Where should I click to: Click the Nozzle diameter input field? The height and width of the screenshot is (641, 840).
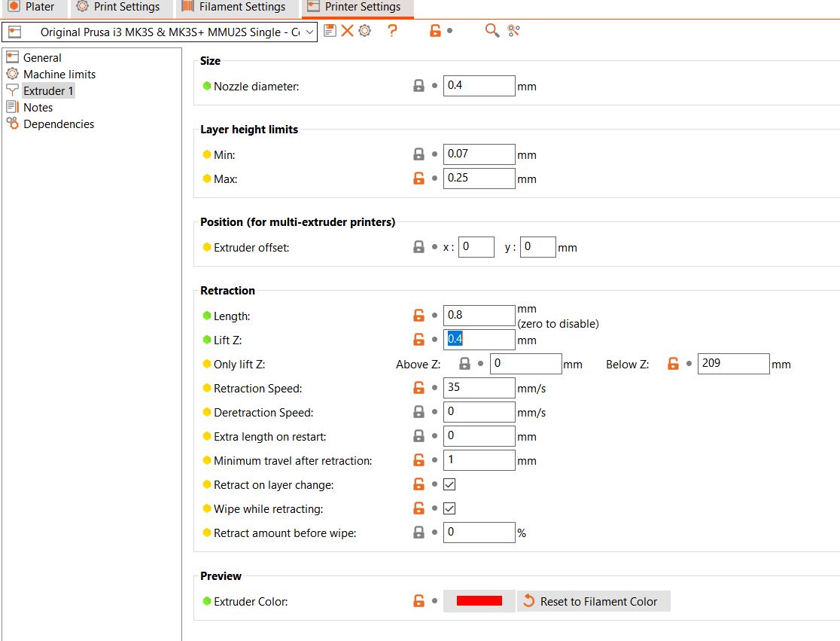479,85
